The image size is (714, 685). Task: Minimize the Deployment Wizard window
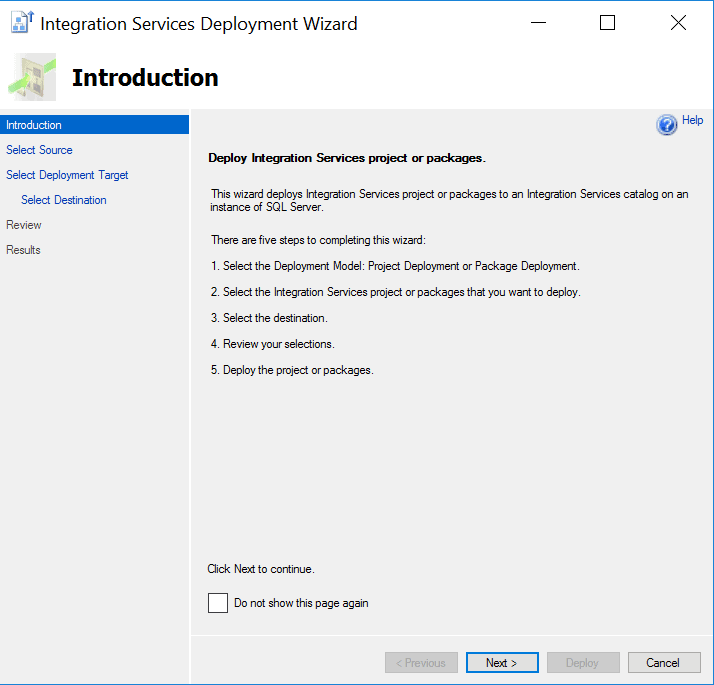click(x=537, y=23)
